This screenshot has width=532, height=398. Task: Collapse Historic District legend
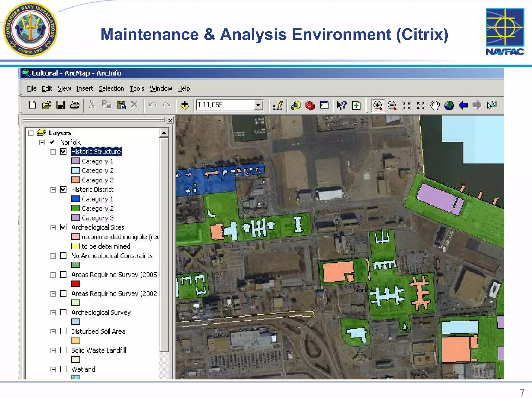53,190
